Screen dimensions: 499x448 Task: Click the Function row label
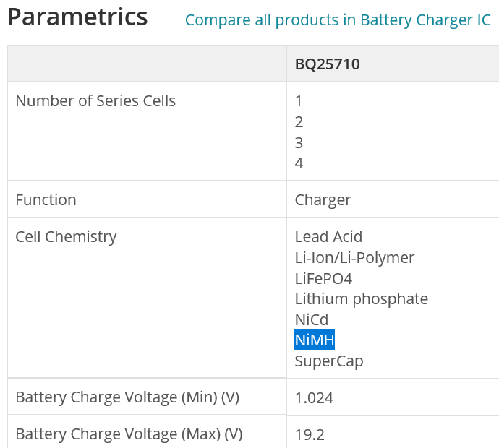(x=46, y=200)
